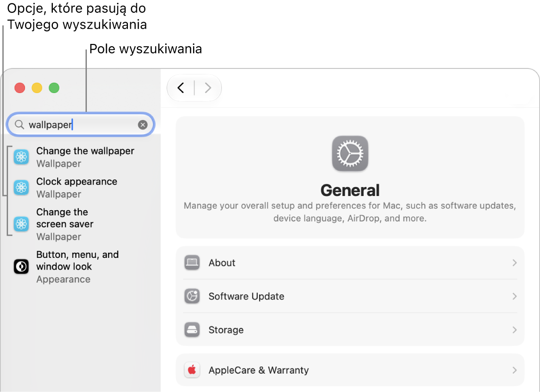Viewport: 540px width, 392px height.
Task: Click the laptop icon beside About
Action: coord(192,263)
